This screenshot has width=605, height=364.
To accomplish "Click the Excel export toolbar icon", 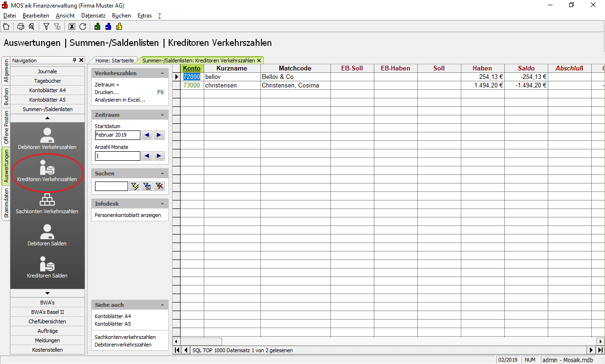I will point(72,26).
